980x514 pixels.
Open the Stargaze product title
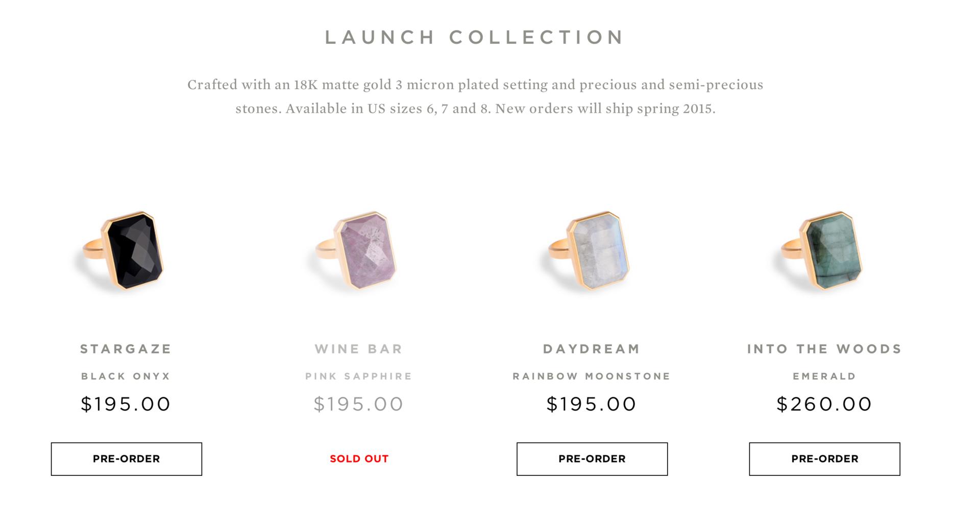126,349
